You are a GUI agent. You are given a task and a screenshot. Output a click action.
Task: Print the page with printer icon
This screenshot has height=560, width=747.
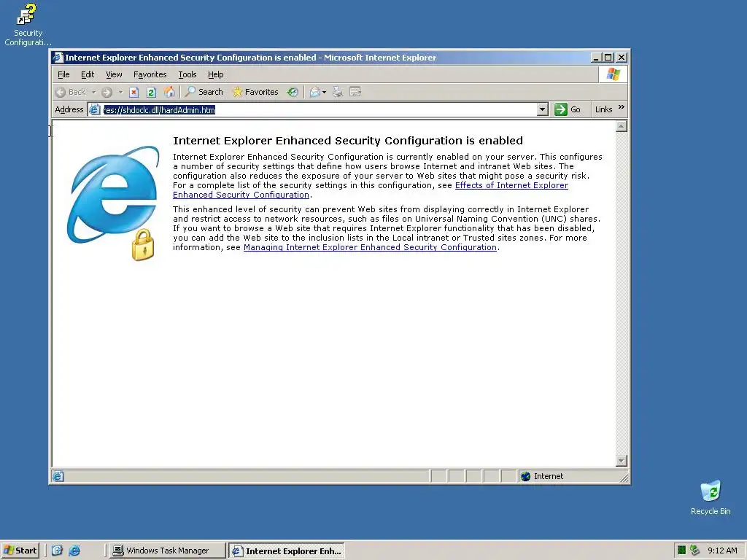(x=337, y=92)
